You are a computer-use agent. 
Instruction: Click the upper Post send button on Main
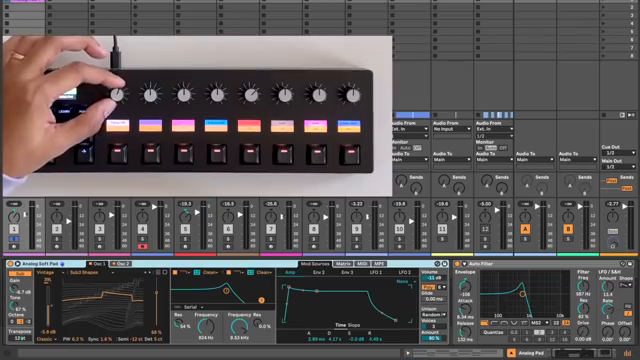point(611,181)
